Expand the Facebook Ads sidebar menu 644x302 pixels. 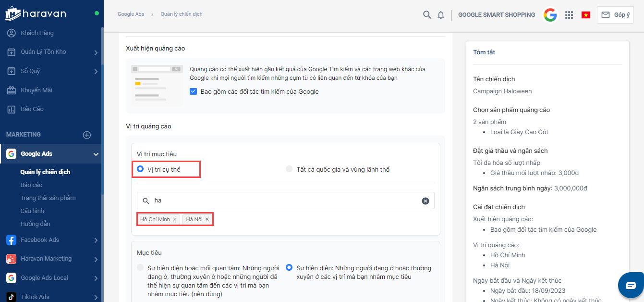[96, 240]
